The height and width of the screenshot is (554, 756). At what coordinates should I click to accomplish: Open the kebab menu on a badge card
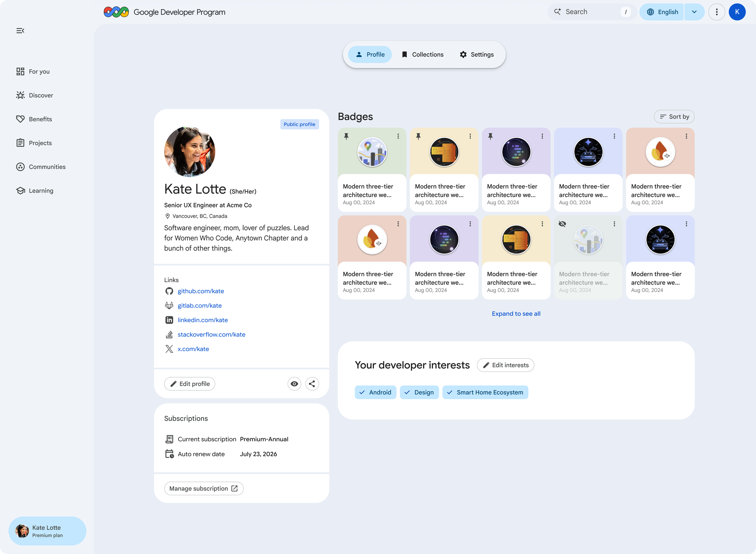point(398,136)
